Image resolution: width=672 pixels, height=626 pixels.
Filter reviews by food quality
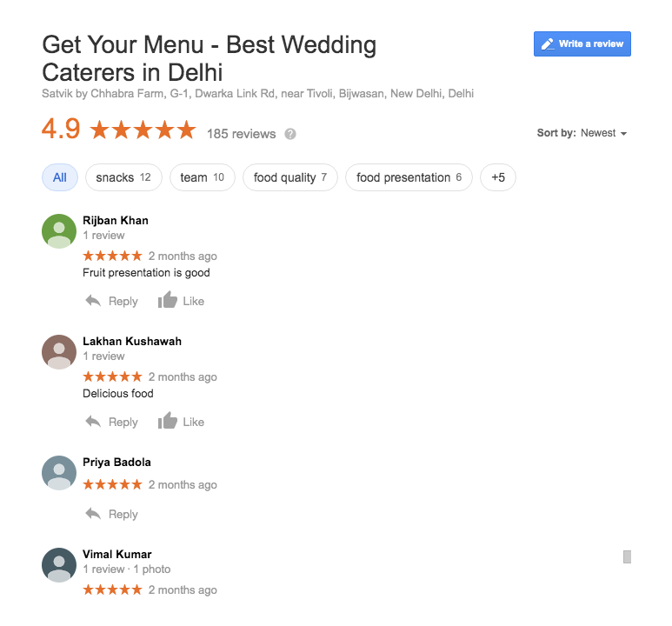coord(290,177)
